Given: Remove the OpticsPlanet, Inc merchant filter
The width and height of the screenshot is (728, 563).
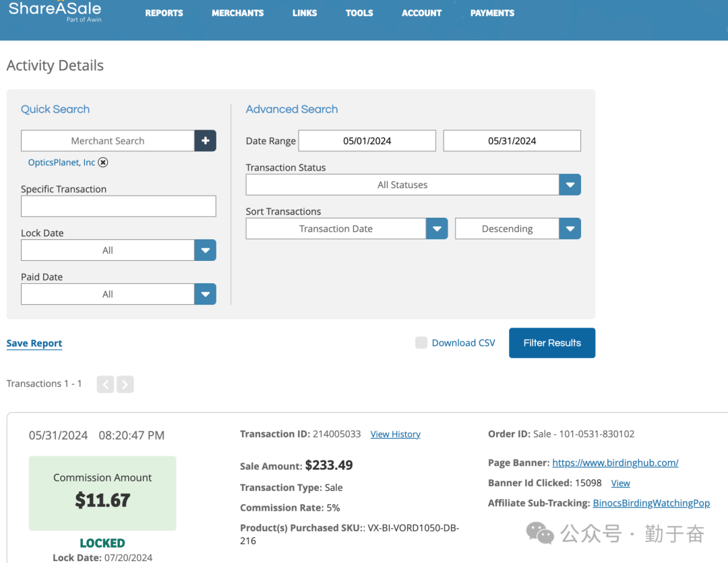Looking at the screenshot, I should pos(102,162).
